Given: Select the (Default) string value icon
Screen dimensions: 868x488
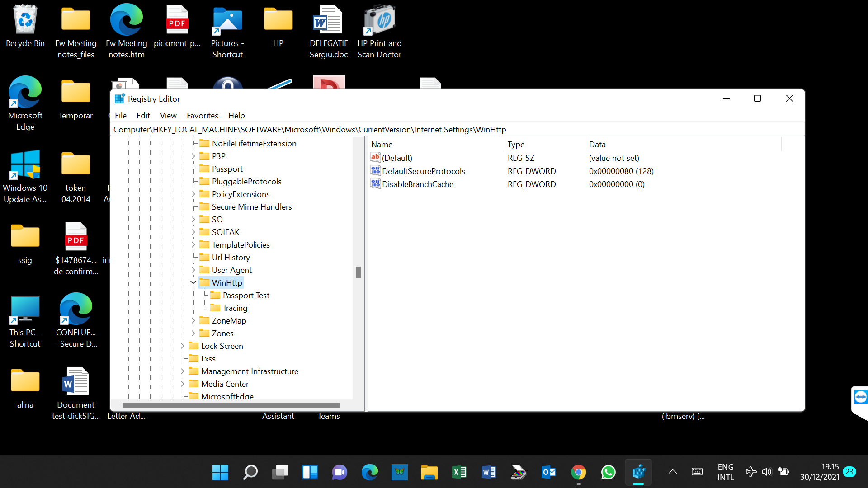Looking at the screenshot, I should click(x=376, y=157).
